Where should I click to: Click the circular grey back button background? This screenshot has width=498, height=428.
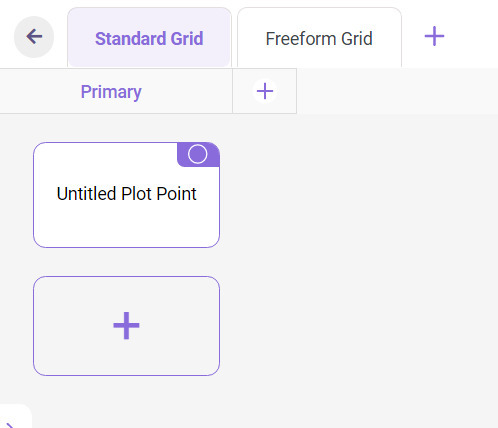point(34,37)
